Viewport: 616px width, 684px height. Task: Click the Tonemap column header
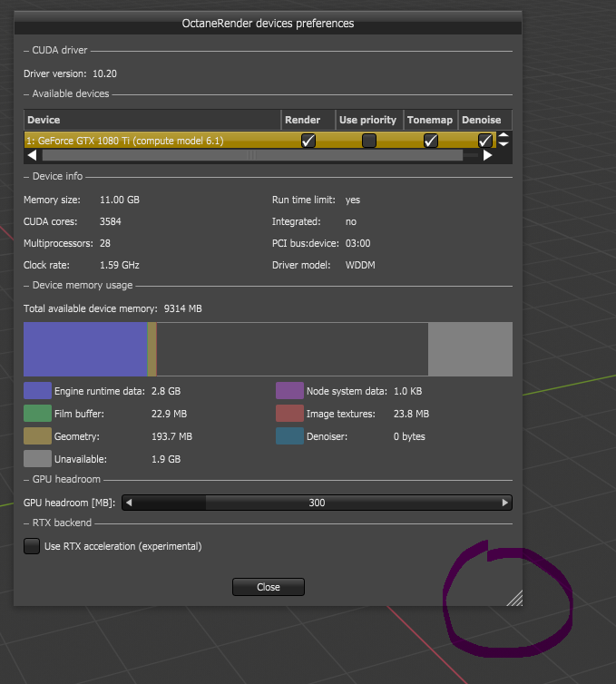431,120
